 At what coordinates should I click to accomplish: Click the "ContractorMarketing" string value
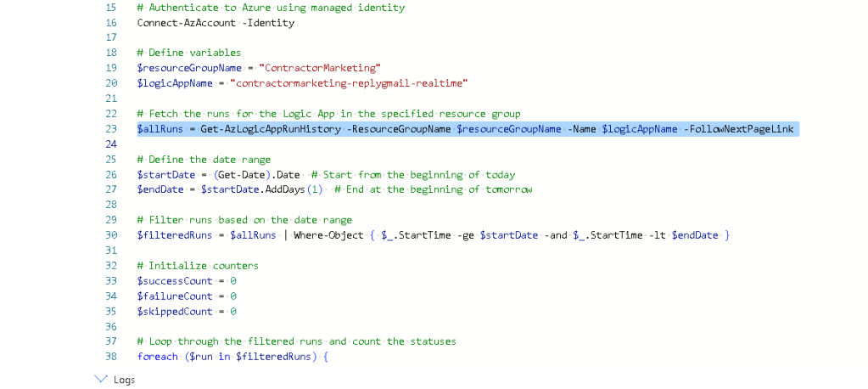(x=321, y=68)
